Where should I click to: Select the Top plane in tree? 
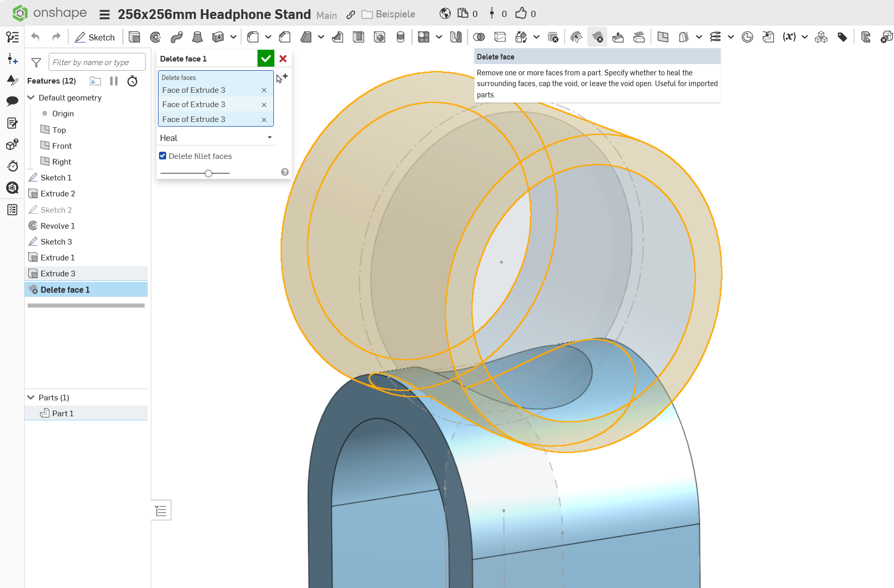point(59,130)
